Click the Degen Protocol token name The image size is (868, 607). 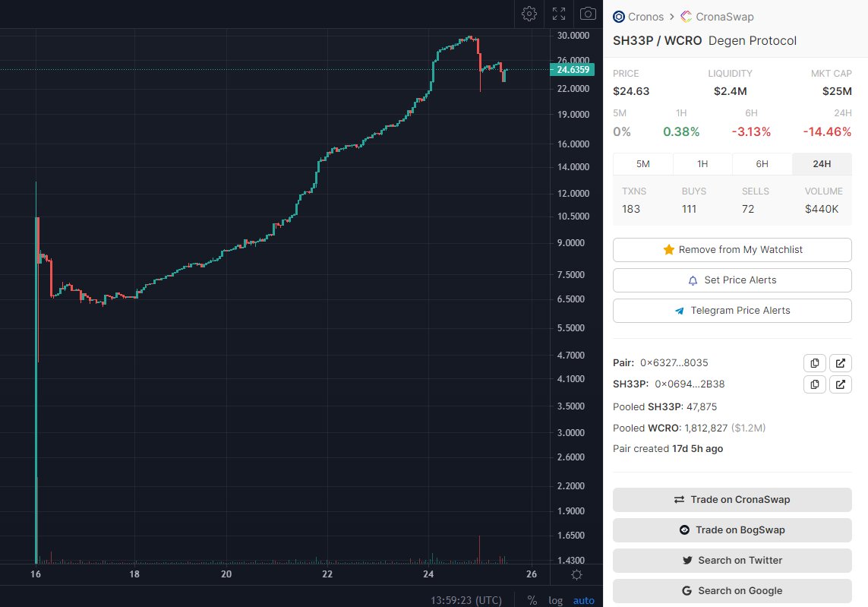coord(753,40)
